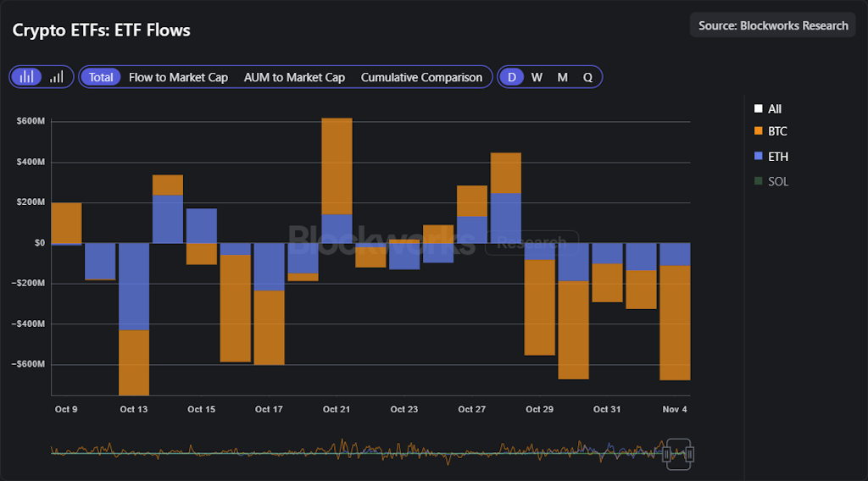Viewport: 868px width, 481px height.
Task: Click the Source: Blockworks Research button
Action: pyautogui.click(x=773, y=25)
